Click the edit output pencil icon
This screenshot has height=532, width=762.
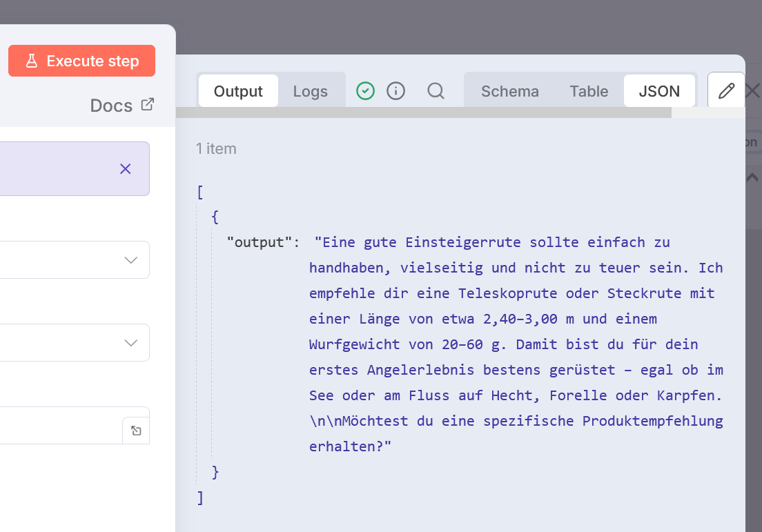pos(726,90)
